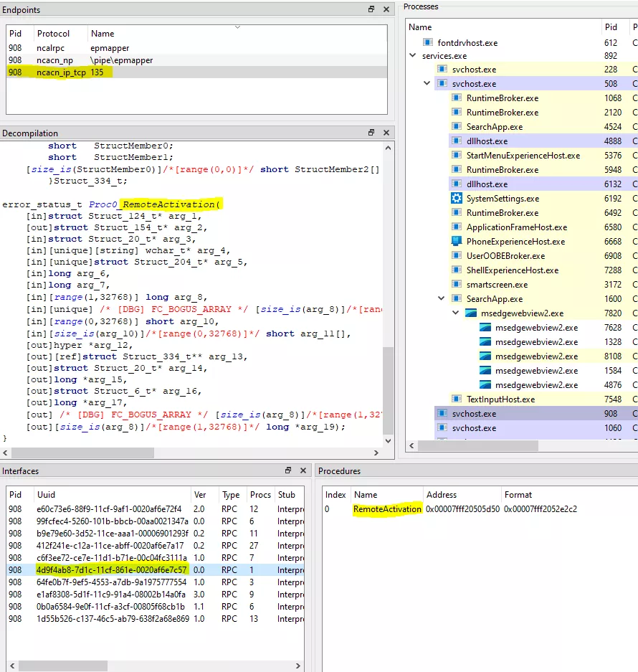638x672 pixels.
Task: Select interface e60c73e6-88f9-11cf-9af1-0020af6e72f4
Action: pyautogui.click(x=155, y=508)
